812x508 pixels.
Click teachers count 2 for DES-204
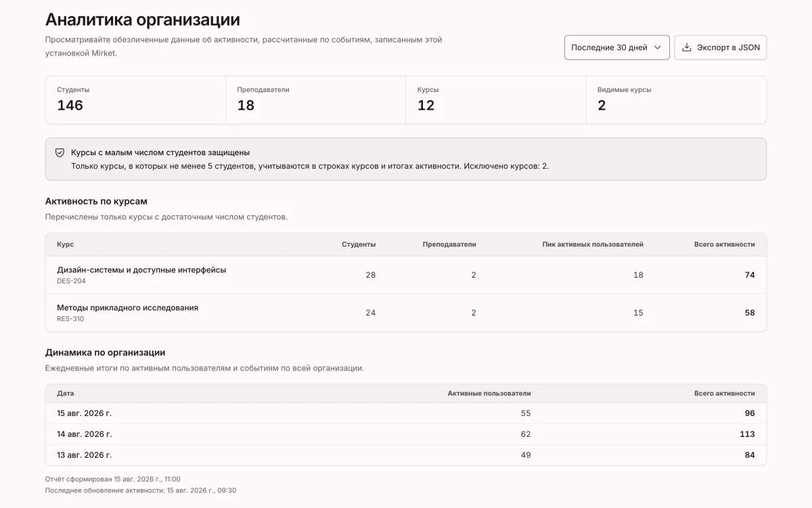coord(474,275)
